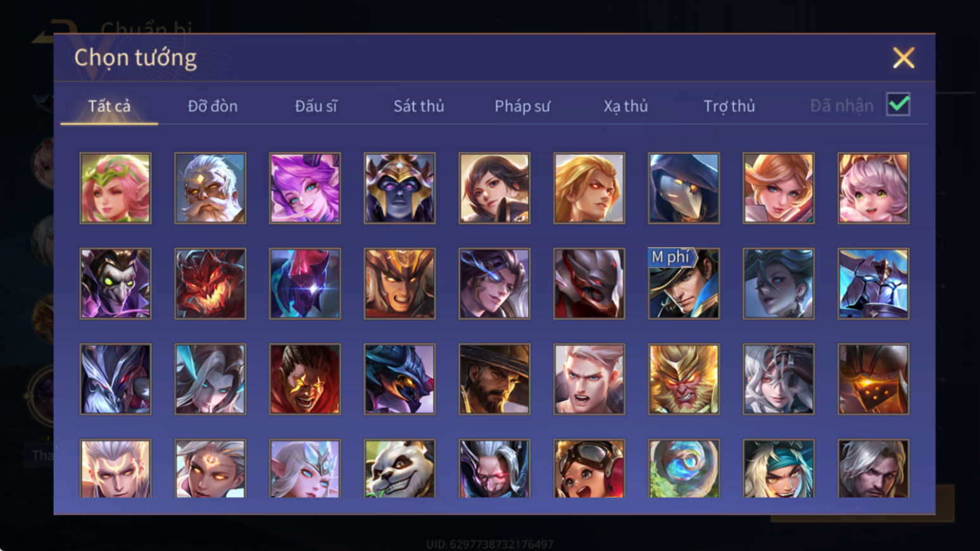The height and width of the screenshot is (551, 980).
Task: Show the Pháp sư hero category
Action: click(x=522, y=106)
